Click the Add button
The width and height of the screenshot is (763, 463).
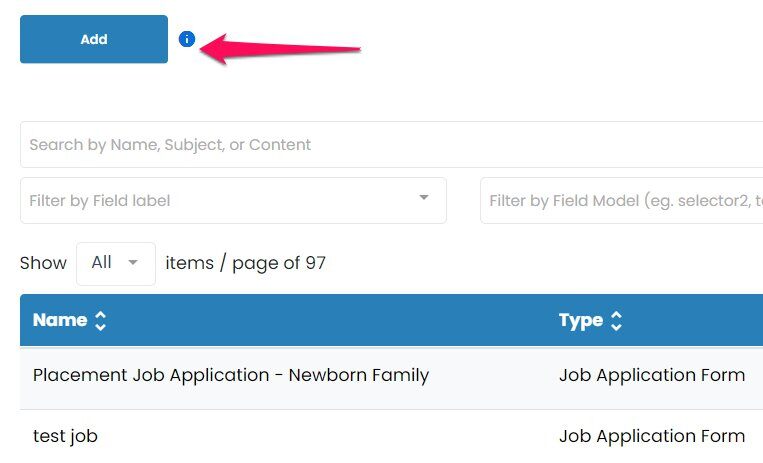(94, 39)
